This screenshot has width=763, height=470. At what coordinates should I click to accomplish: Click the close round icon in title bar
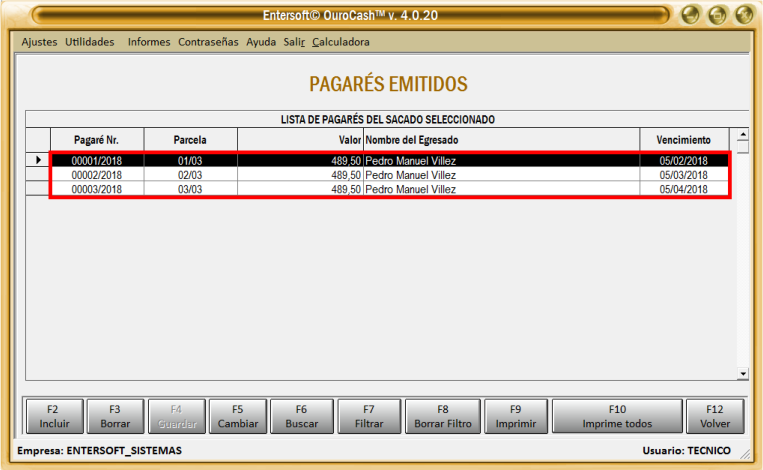tap(744, 15)
